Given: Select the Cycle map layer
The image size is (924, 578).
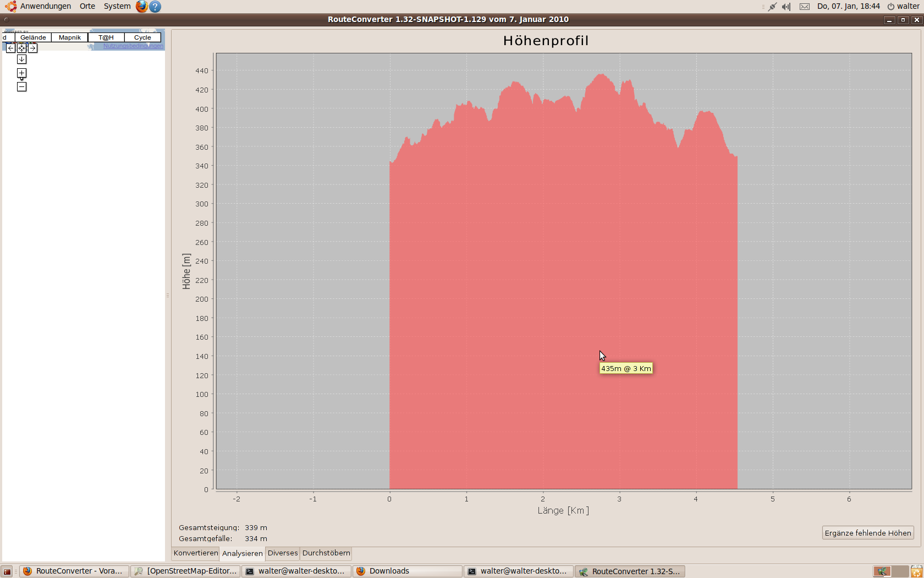Looking at the screenshot, I should tap(142, 37).
